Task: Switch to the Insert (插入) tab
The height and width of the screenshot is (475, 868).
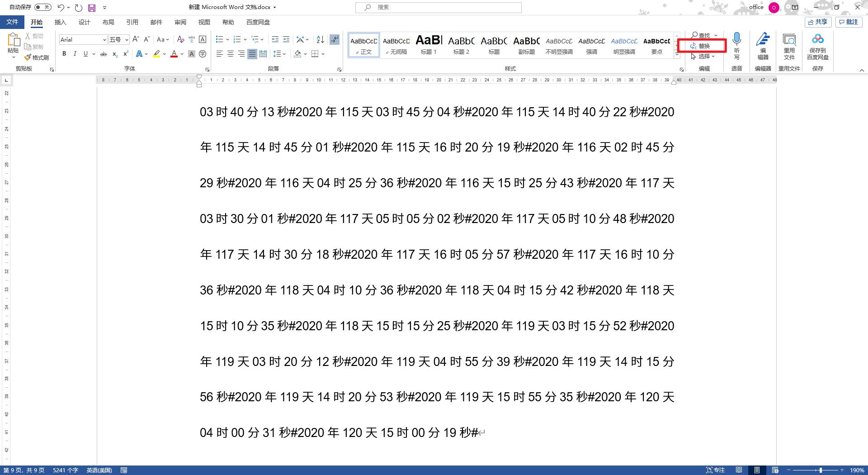Action: click(x=60, y=22)
